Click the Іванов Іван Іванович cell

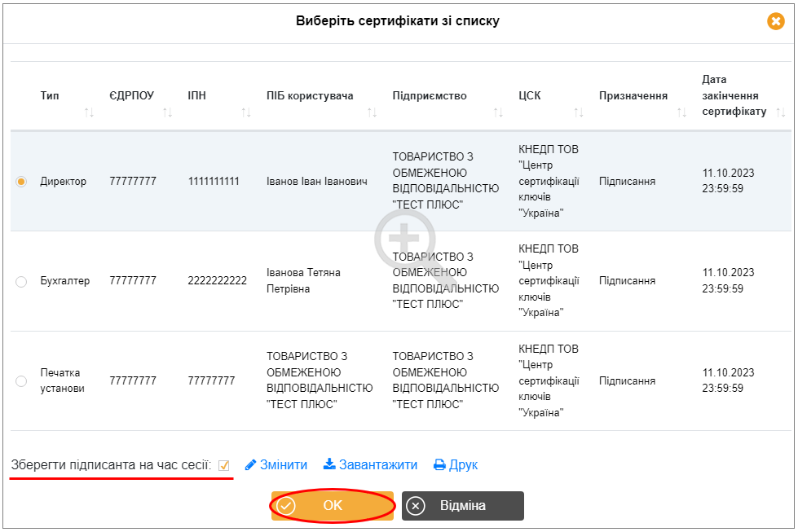(317, 182)
